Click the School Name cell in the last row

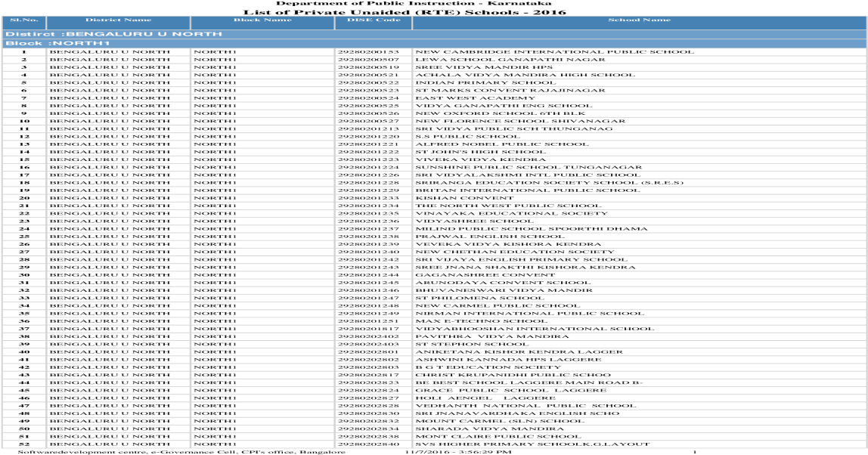click(x=639, y=442)
